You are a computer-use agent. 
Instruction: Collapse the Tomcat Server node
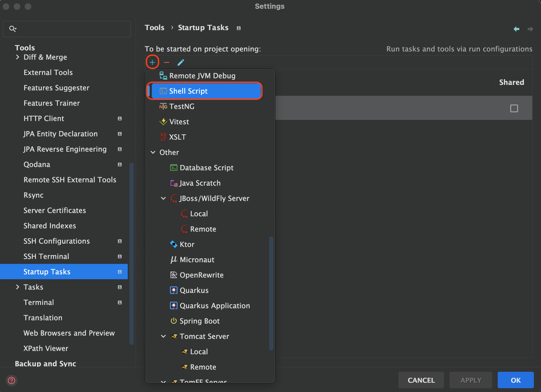[x=163, y=336]
